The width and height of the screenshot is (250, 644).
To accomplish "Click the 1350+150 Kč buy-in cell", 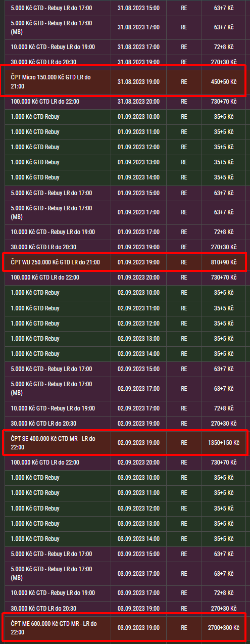I will [223, 442].
